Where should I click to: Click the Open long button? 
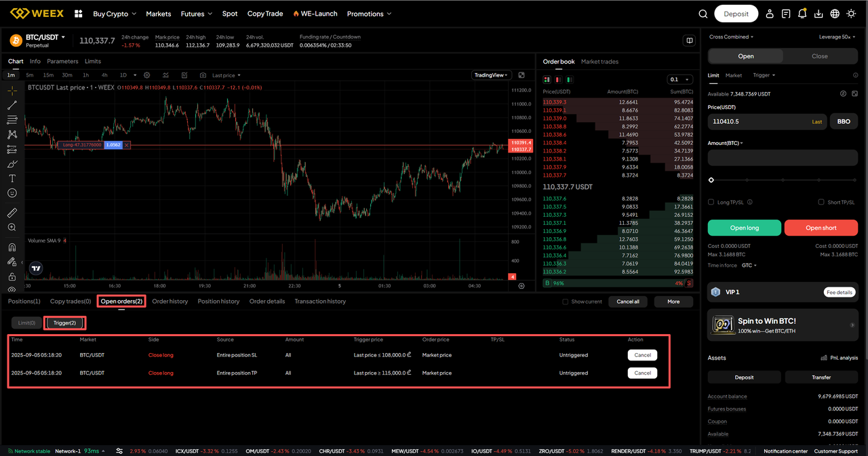click(x=744, y=228)
